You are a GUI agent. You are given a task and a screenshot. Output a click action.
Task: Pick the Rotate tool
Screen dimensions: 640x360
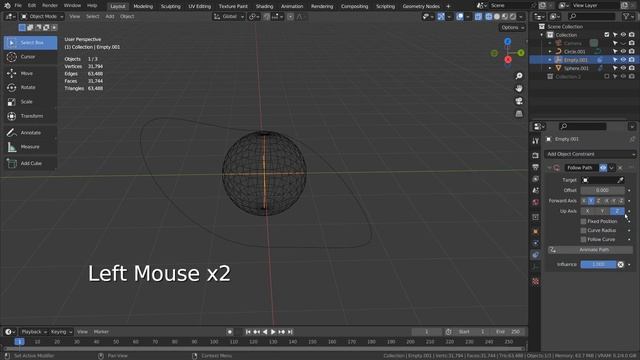tap(30, 87)
